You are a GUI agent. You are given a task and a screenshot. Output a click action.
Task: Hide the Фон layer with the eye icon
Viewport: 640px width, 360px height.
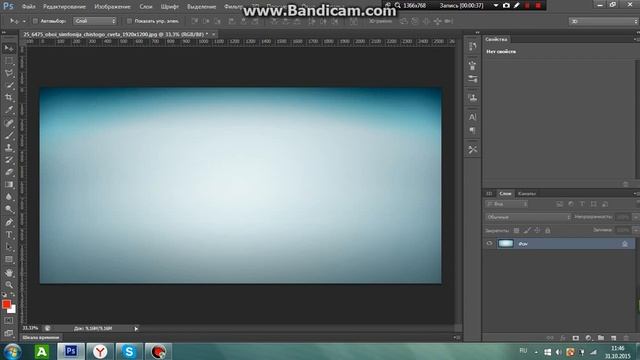pos(489,244)
